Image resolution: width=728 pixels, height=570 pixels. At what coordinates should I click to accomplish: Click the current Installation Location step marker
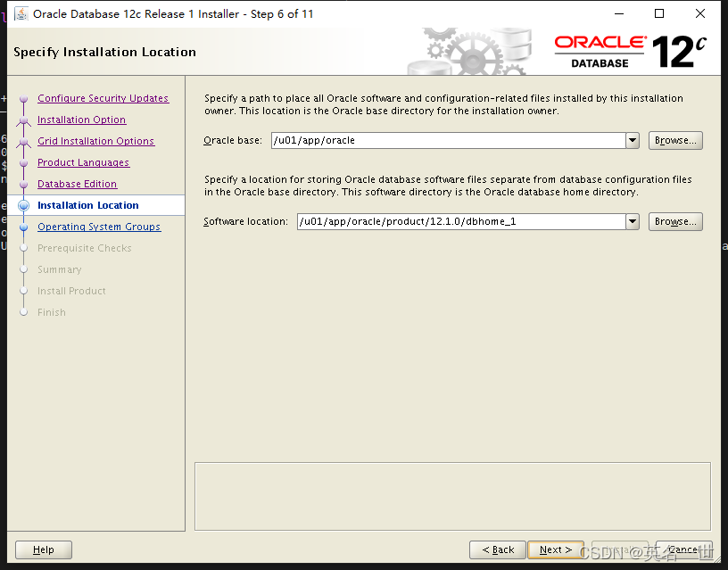click(x=24, y=205)
